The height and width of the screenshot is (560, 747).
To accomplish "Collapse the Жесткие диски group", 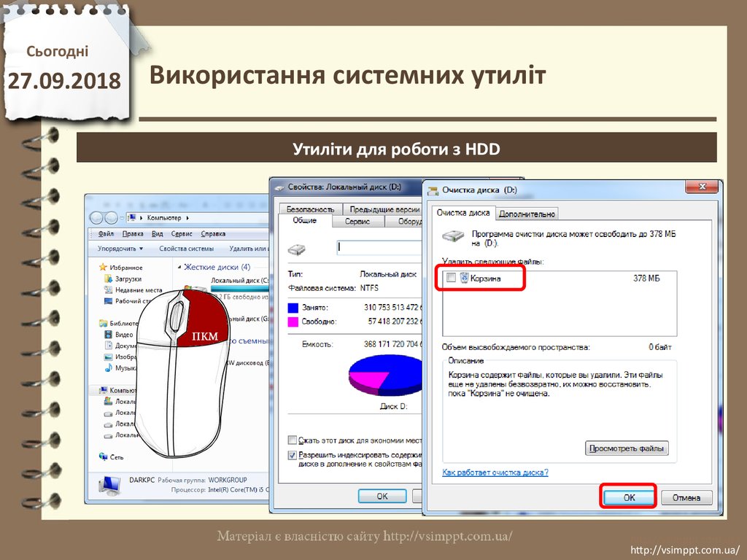I will coord(179,267).
